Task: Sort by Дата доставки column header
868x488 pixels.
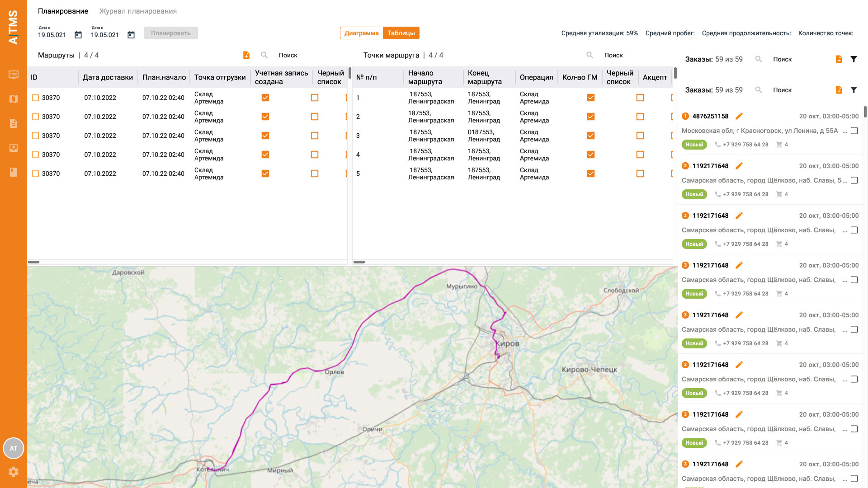Action: (108, 77)
